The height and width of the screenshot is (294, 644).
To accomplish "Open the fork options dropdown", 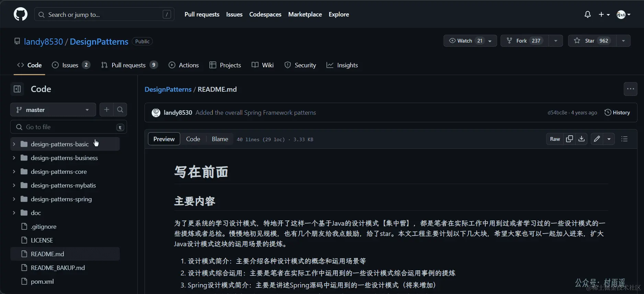I will point(556,41).
